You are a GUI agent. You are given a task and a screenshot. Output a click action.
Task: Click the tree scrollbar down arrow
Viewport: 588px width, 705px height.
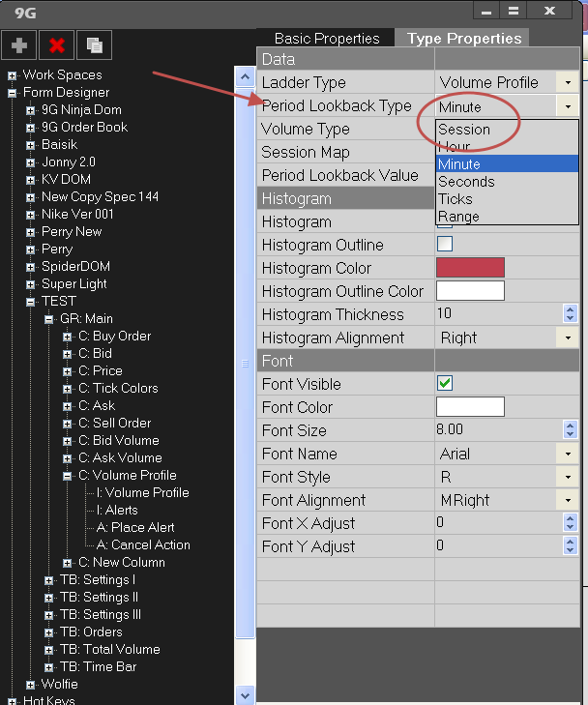[245, 695]
